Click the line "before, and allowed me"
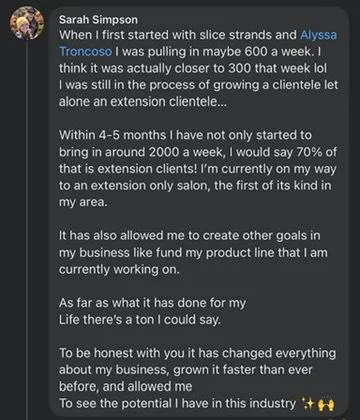The image size is (360, 420). pos(126,387)
